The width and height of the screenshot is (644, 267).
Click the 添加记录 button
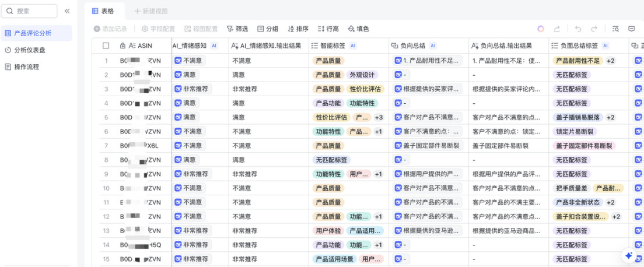pos(110,29)
